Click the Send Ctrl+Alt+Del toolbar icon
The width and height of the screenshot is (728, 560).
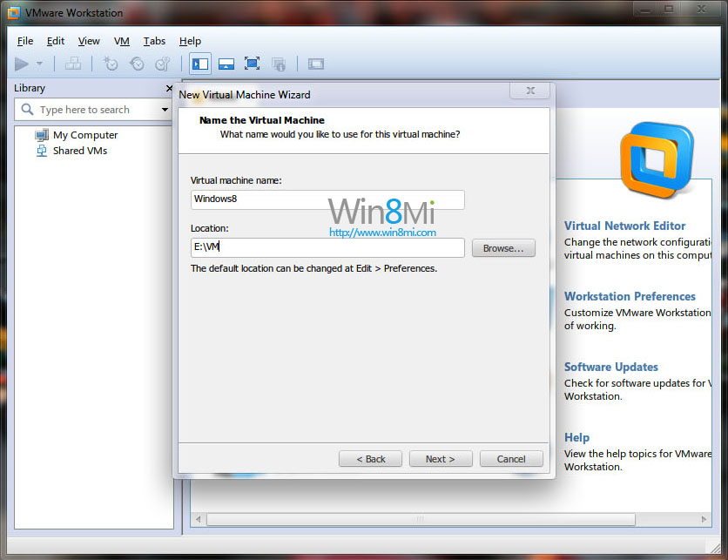[73, 64]
